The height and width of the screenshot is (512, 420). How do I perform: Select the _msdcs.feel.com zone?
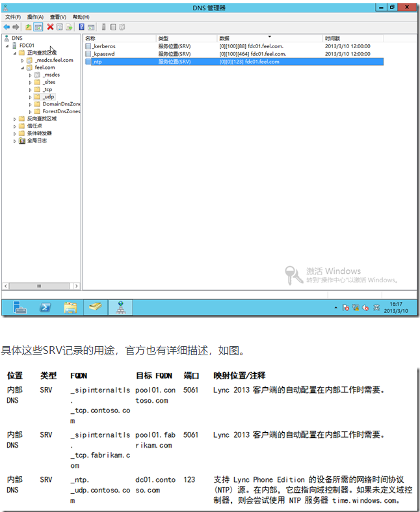pyautogui.click(x=54, y=60)
